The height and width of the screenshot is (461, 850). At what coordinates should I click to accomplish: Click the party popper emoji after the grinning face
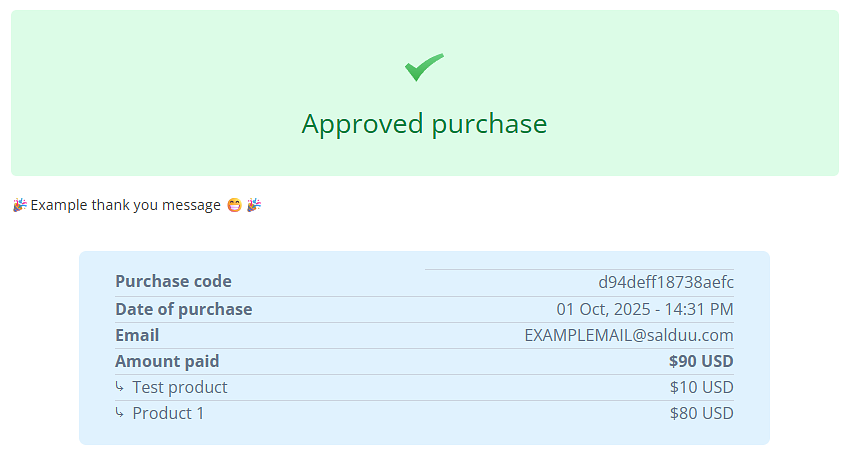(254, 205)
